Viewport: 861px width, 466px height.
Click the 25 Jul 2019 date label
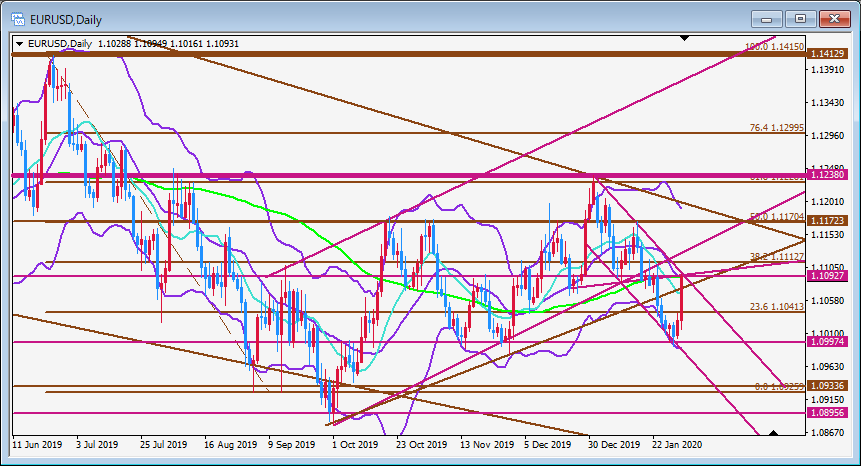coord(164,445)
